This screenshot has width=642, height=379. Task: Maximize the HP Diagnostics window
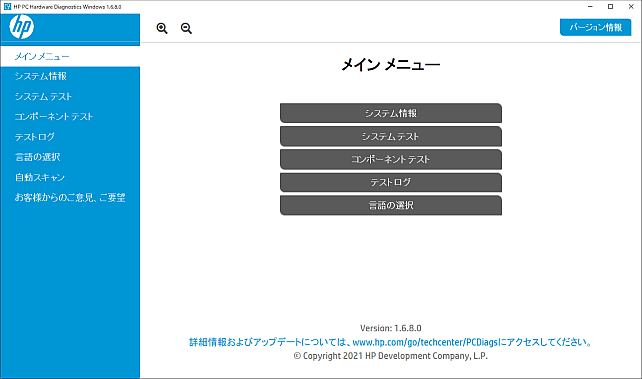610,7
